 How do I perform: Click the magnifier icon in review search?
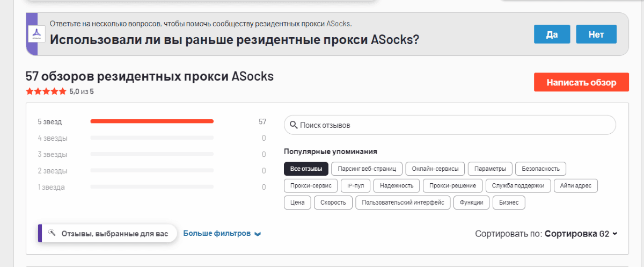(x=294, y=125)
